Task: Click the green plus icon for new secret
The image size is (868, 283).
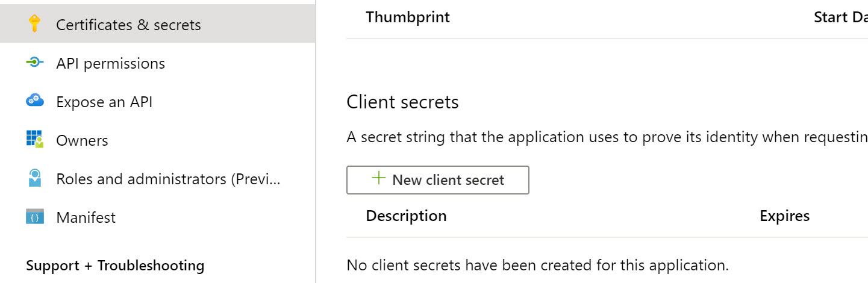Action: coord(378,178)
